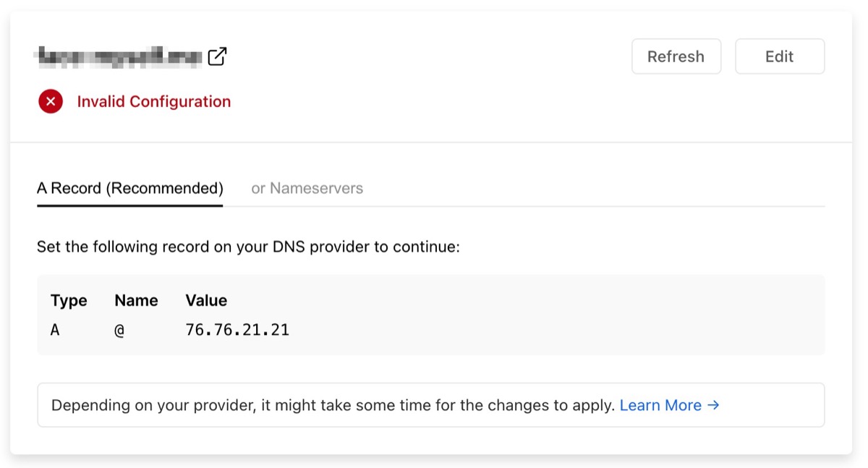Image resolution: width=868 pixels, height=468 pixels.
Task: Select the blurred domain name text
Action: (x=116, y=55)
